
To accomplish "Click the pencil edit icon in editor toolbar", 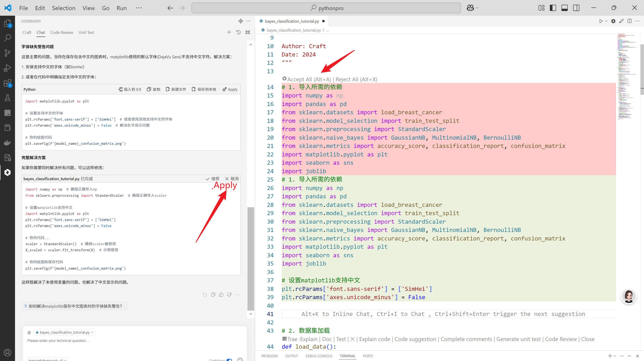I will point(621,21).
